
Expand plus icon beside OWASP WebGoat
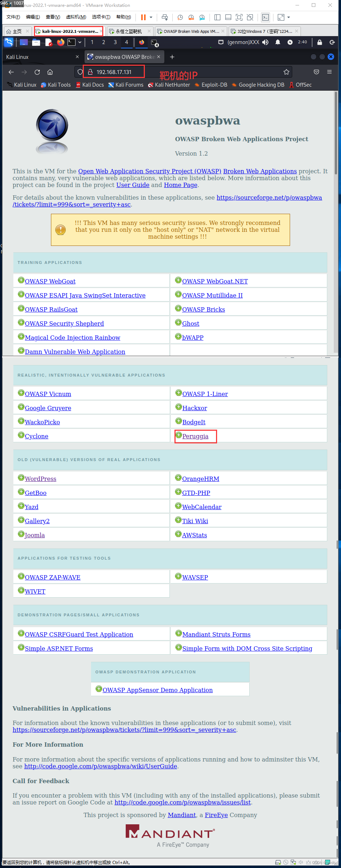[x=21, y=280]
